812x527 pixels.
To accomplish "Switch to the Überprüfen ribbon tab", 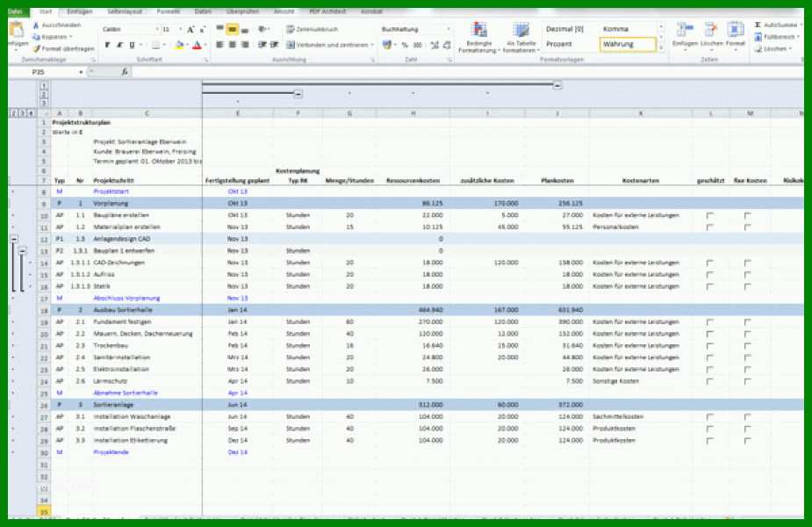I will point(242,11).
